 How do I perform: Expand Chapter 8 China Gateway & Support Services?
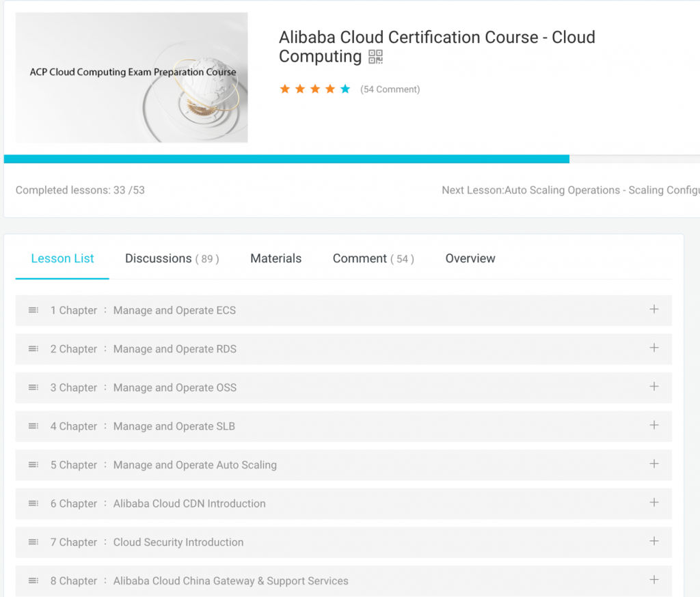pyautogui.click(x=654, y=580)
